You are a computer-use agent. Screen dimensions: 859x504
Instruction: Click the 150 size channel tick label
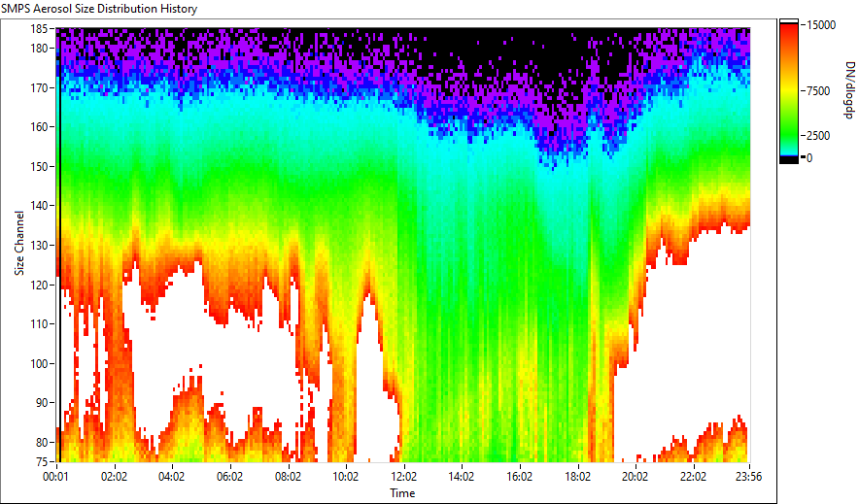tap(39, 166)
